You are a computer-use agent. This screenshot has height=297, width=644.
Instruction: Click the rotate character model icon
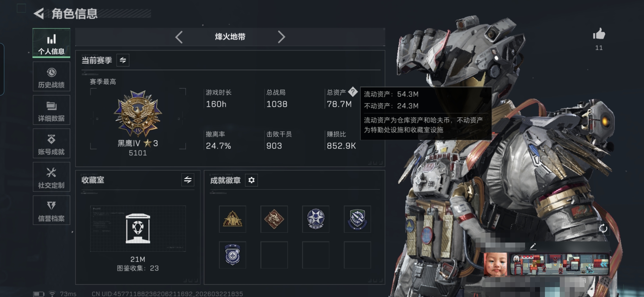coord(603,228)
